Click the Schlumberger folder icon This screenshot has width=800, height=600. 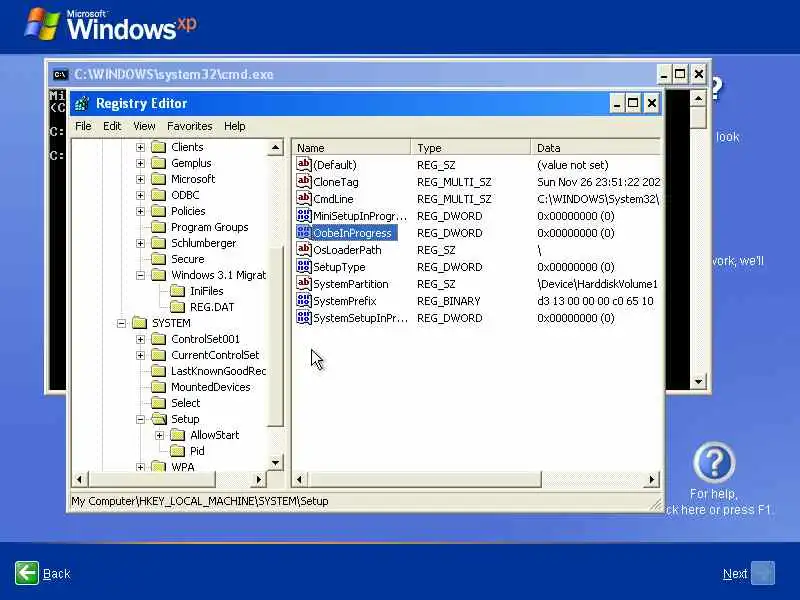159,243
